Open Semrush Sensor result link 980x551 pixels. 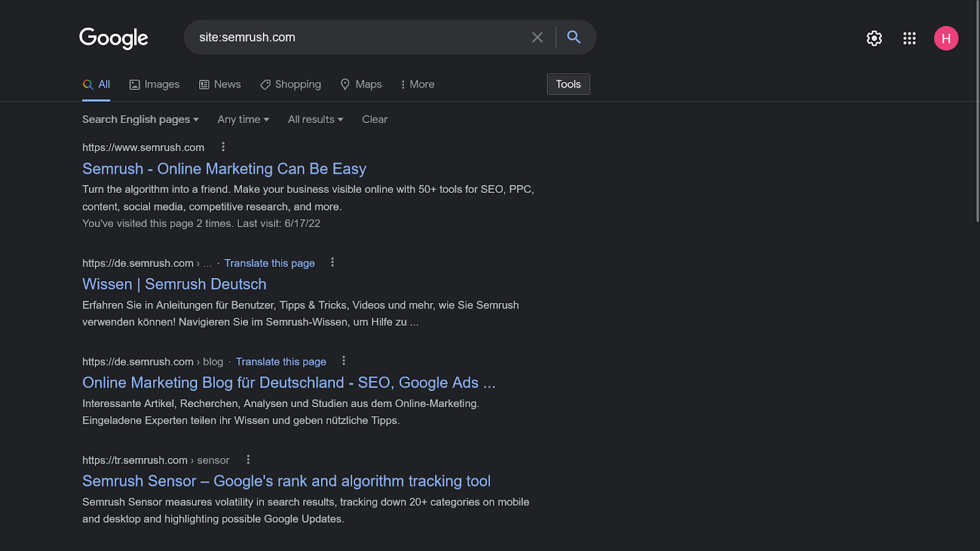[x=286, y=481]
